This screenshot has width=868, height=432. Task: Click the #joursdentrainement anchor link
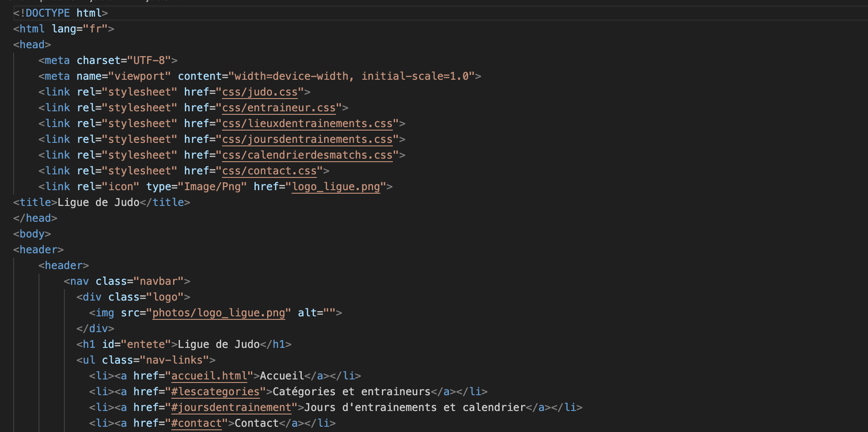(231, 407)
